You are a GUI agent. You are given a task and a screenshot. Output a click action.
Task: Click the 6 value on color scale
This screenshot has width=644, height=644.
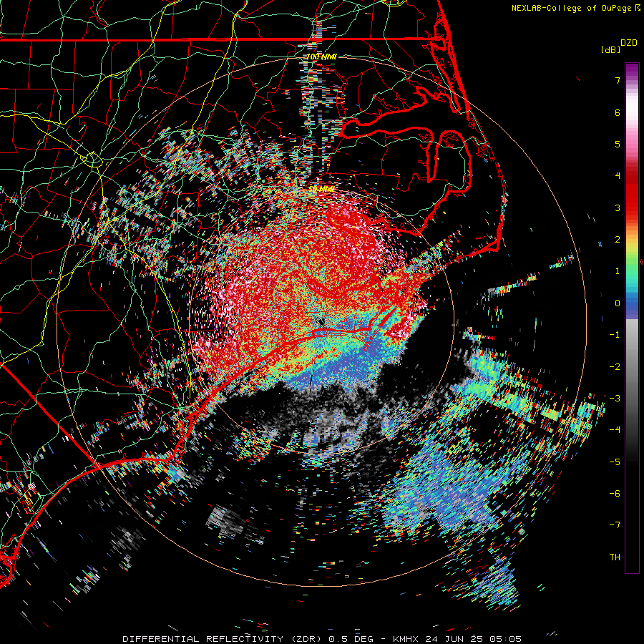[618, 112]
